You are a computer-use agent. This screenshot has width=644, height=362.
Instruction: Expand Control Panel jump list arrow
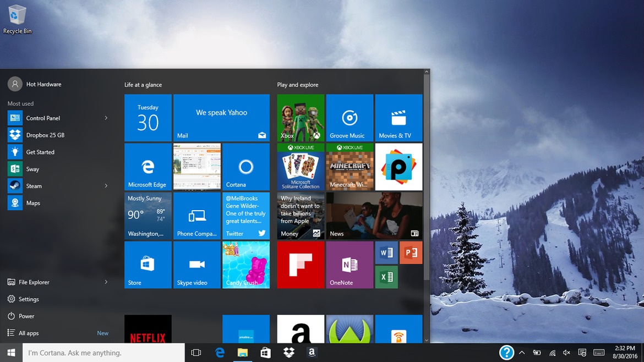tap(106, 118)
